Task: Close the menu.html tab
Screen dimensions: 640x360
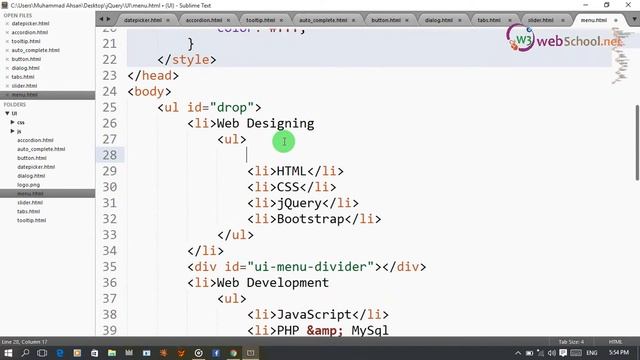Action: coord(616,20)
